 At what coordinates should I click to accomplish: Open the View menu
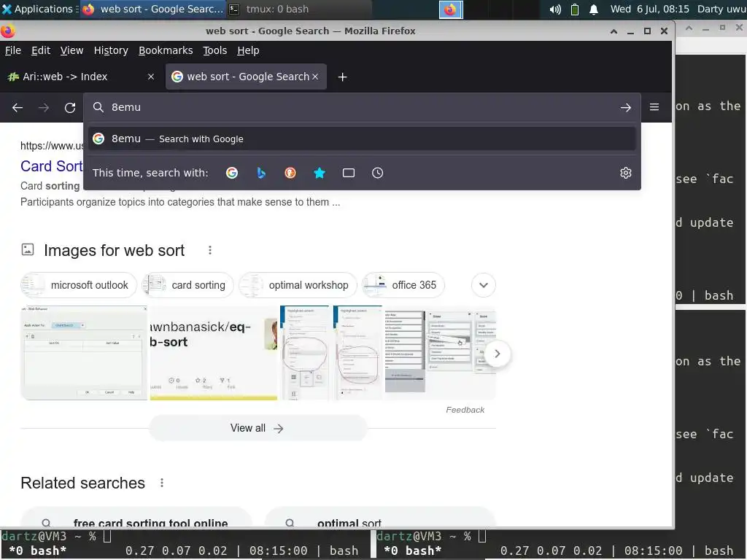(x=72, y=50)
